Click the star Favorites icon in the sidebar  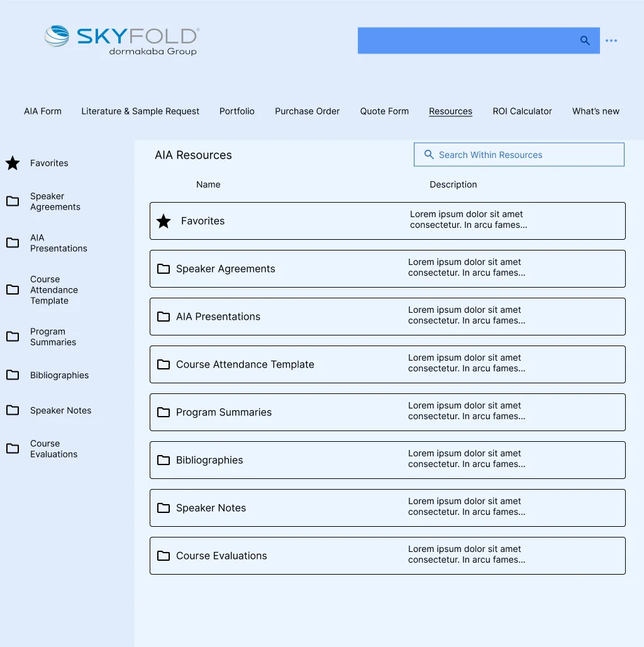point(12,163)
